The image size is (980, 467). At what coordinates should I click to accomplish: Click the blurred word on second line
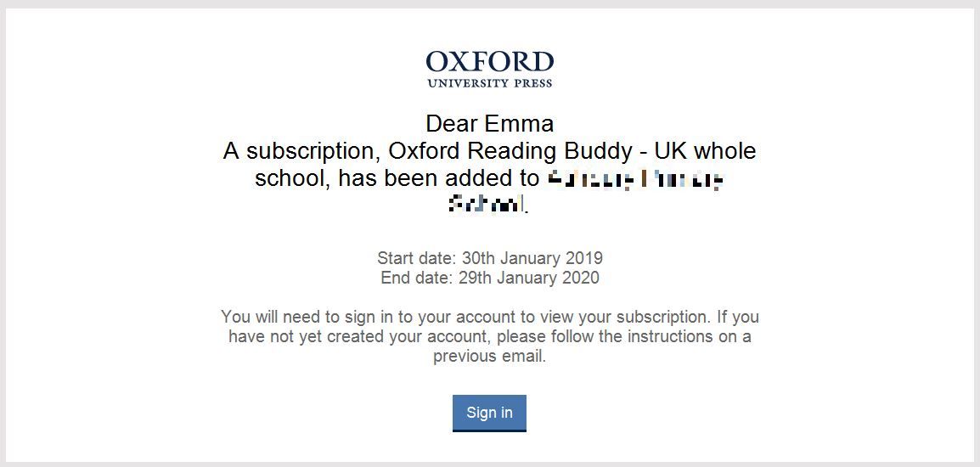(x=489, y=204)
